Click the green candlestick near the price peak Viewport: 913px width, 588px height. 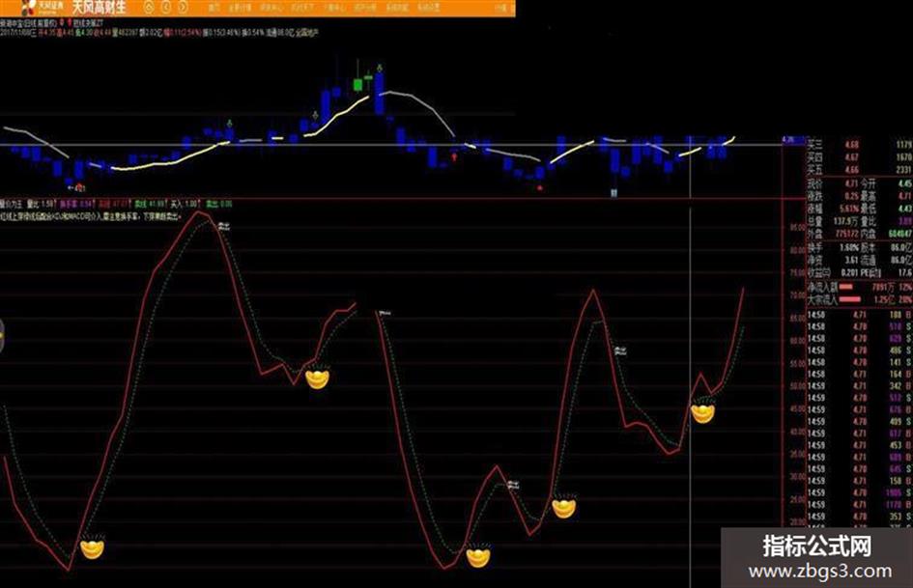tap(358, 85)
